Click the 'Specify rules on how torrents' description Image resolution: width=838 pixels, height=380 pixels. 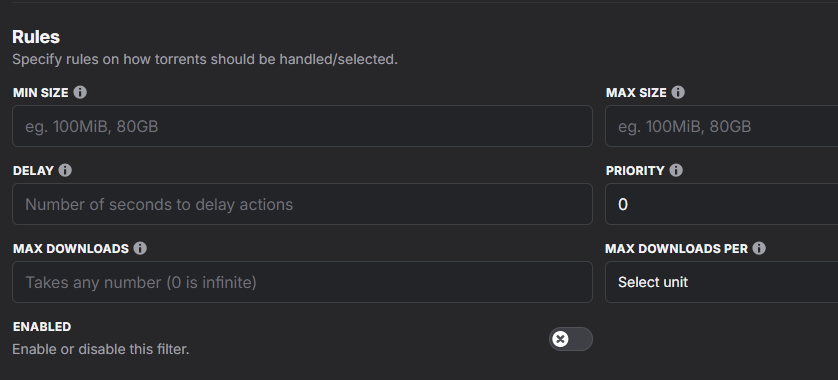point(205,59)
